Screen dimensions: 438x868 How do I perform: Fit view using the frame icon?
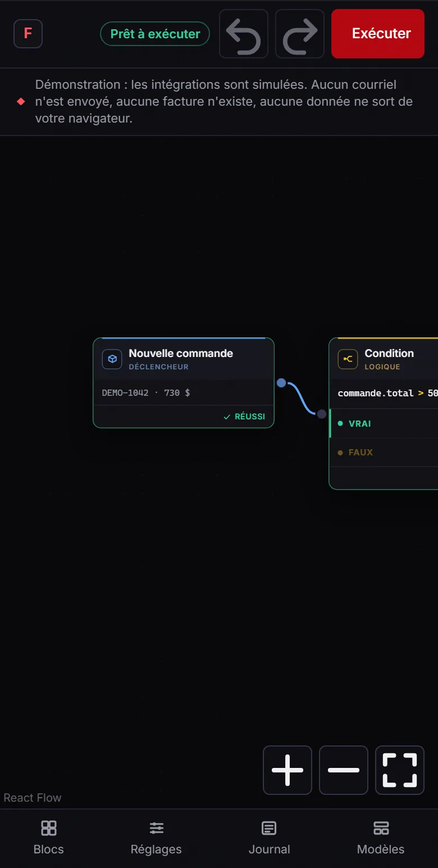(400, 770)
